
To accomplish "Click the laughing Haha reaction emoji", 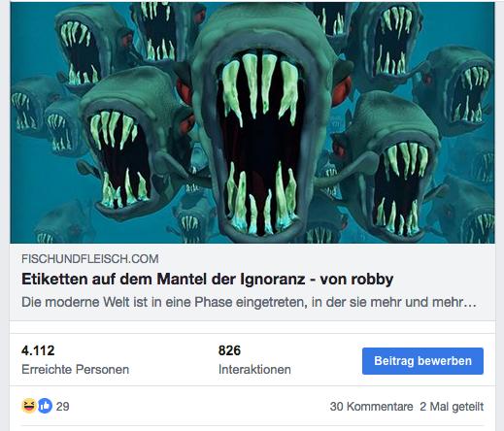I will pos(29,406).
